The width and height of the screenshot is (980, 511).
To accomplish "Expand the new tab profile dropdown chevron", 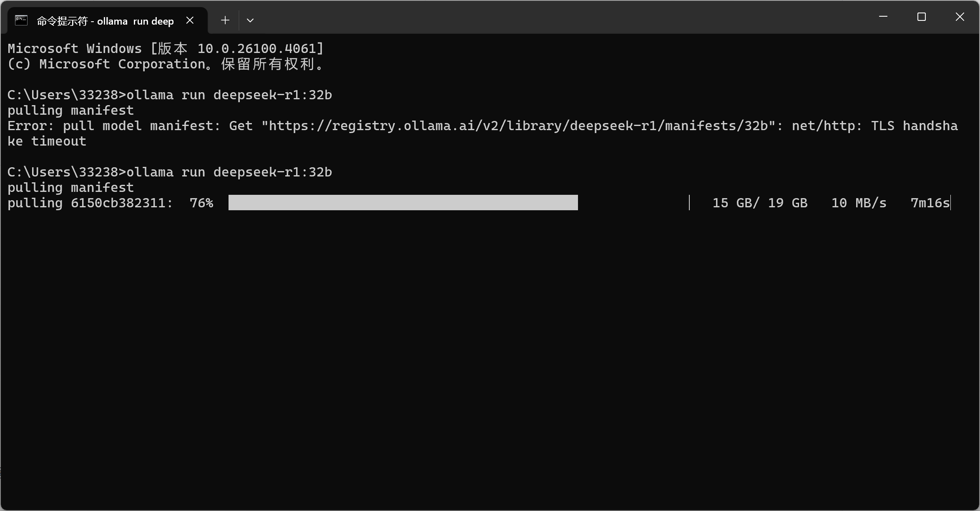I will (x=250, y=20).
